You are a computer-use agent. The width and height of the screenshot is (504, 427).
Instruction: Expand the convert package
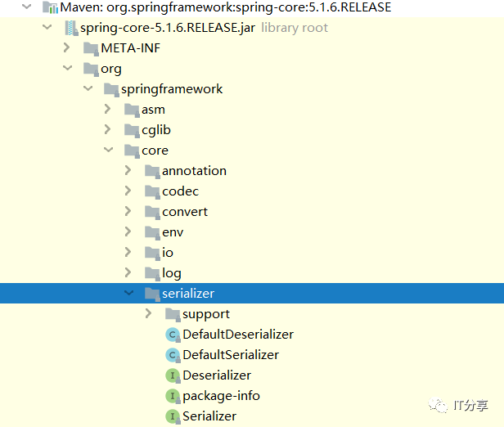click(x=128, y=211)
